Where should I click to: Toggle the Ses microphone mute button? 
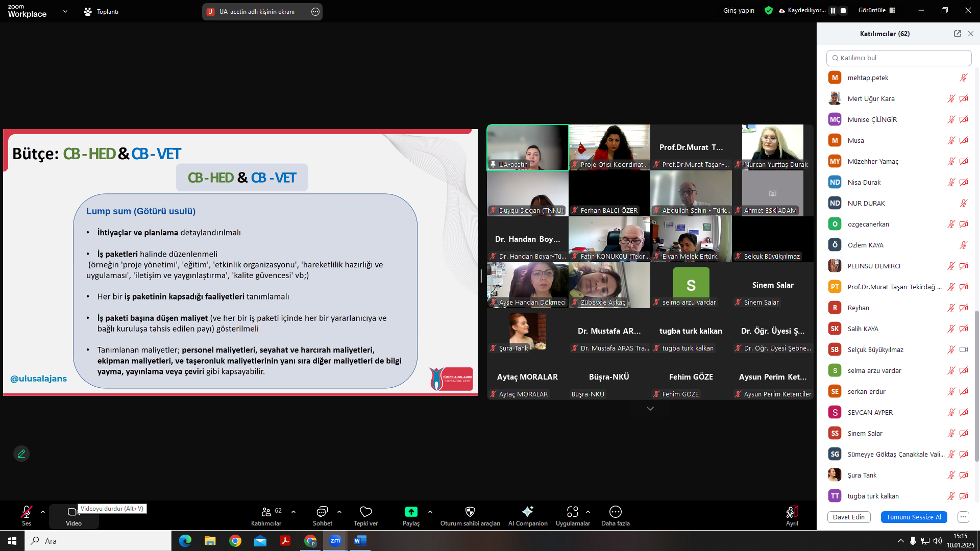coord(27,512)
